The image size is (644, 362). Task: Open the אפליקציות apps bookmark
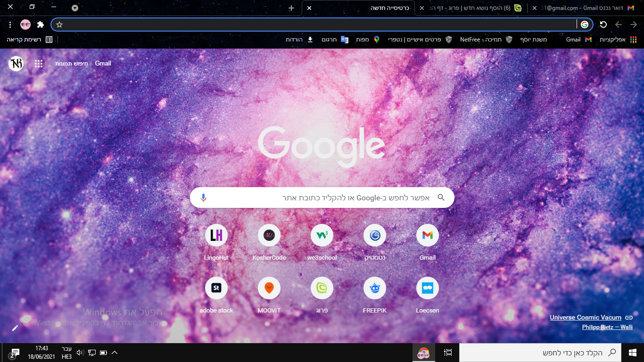(619, 40)
